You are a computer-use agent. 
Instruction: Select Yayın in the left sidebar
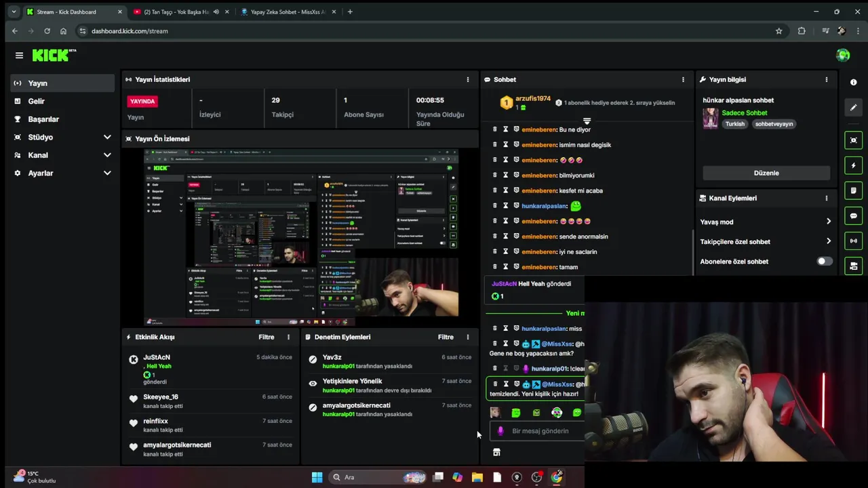point(62,83)
